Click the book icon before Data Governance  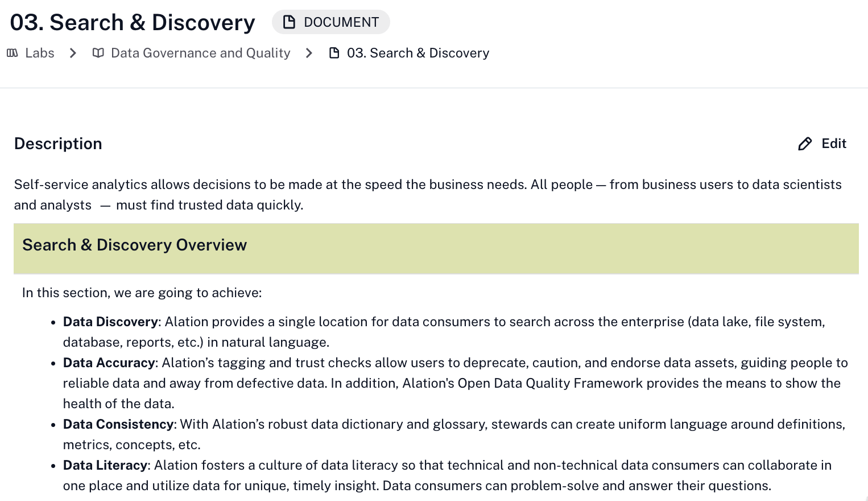pyautogui.click(x=98, y=53)
